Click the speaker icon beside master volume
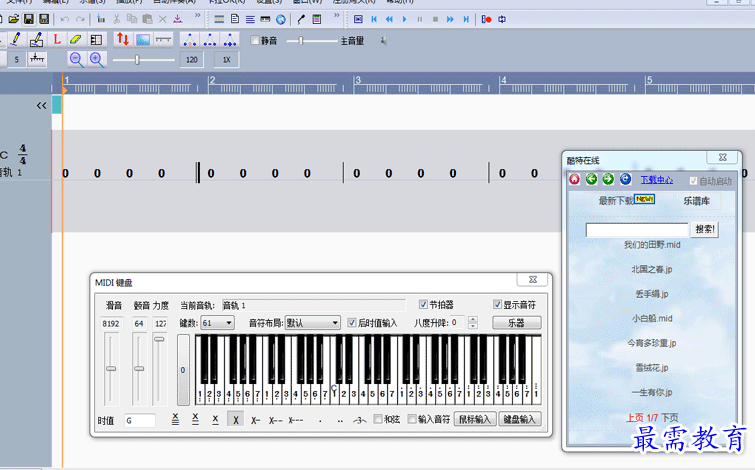755x470 pixels. pyautogui.click(x=384, y=41)
